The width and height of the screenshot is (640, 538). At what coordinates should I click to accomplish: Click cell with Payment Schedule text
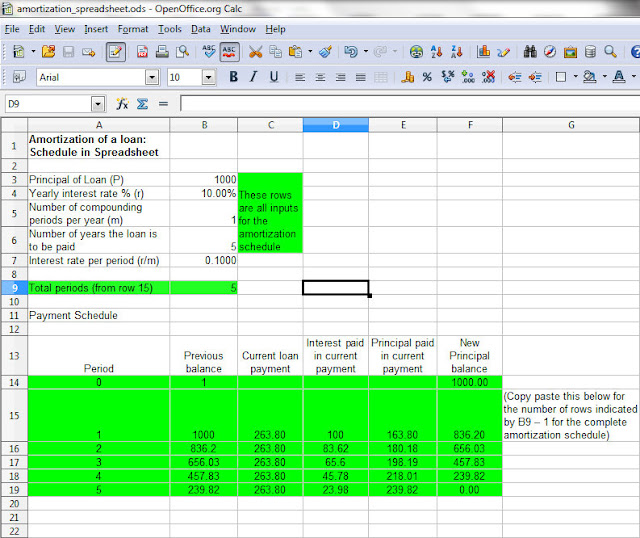click(99, 315)
